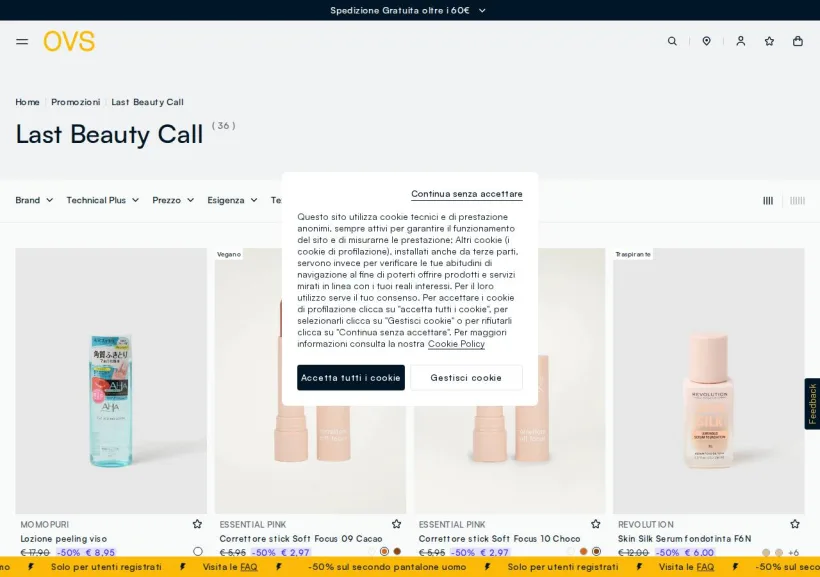Click Gestisci cookie button
The image size is (820, 577).
click(x=466, y=378)
